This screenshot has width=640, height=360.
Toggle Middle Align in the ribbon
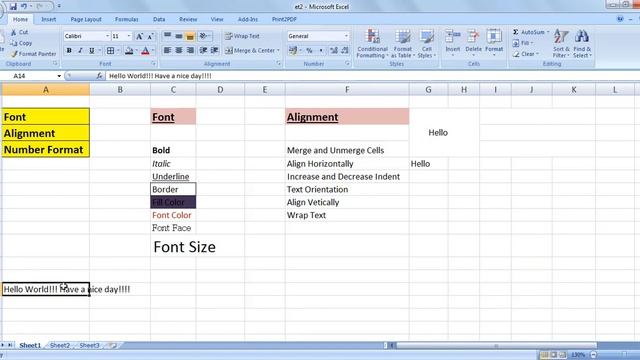click(x=179, y=36)
